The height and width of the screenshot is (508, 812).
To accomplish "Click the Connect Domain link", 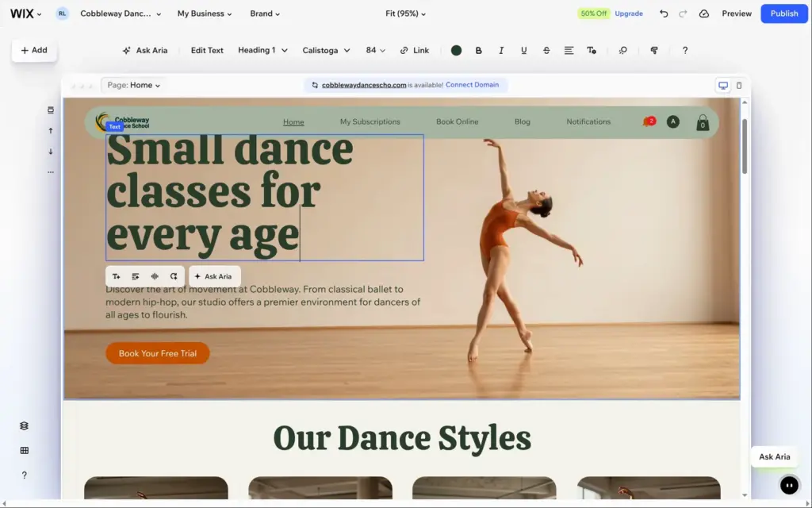I will pyautogui.click(x=473, y=84).
